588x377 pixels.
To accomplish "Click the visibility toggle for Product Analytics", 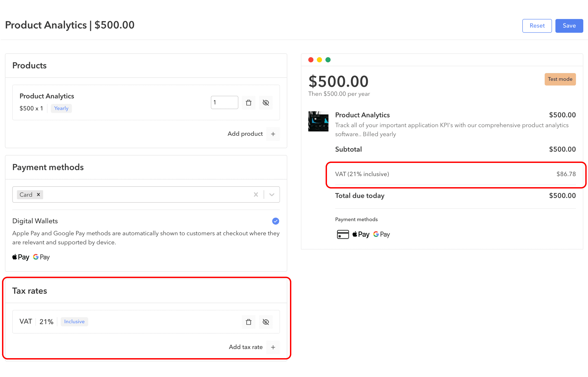I will 266,102.
